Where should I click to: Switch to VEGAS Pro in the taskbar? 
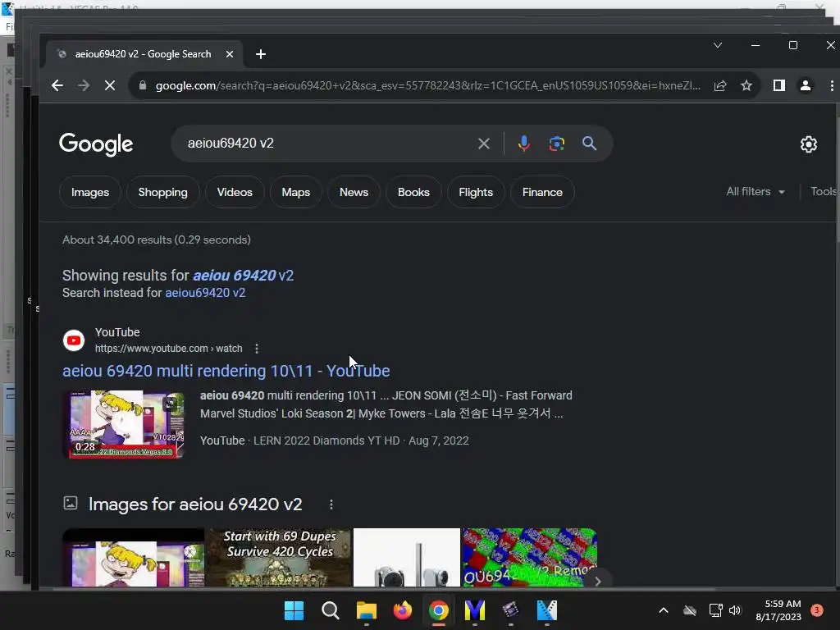pos(547,610)
